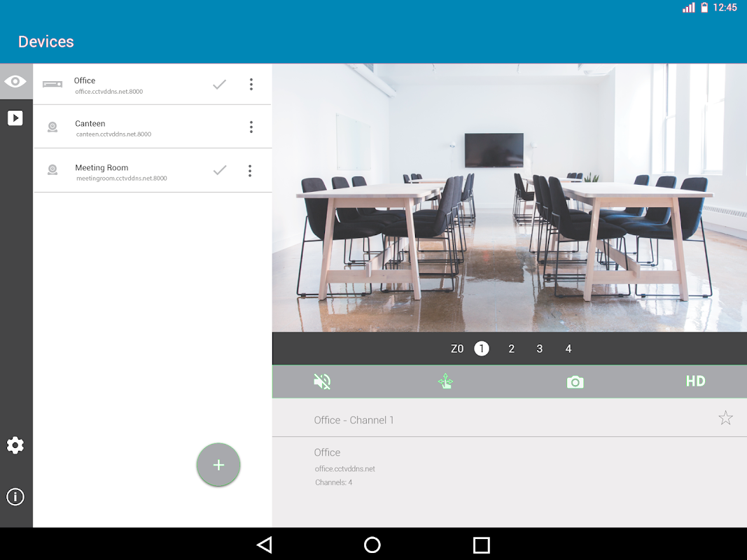Toggle HD stream quality
The height and width of the screenshot is (560, 747).
[x=696, y=381]
